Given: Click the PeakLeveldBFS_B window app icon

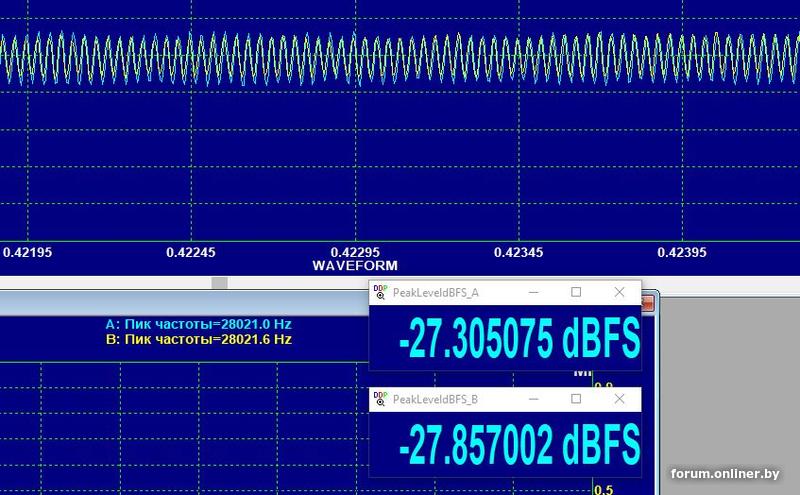Looking at the screenshot, I should coord(380,399).
